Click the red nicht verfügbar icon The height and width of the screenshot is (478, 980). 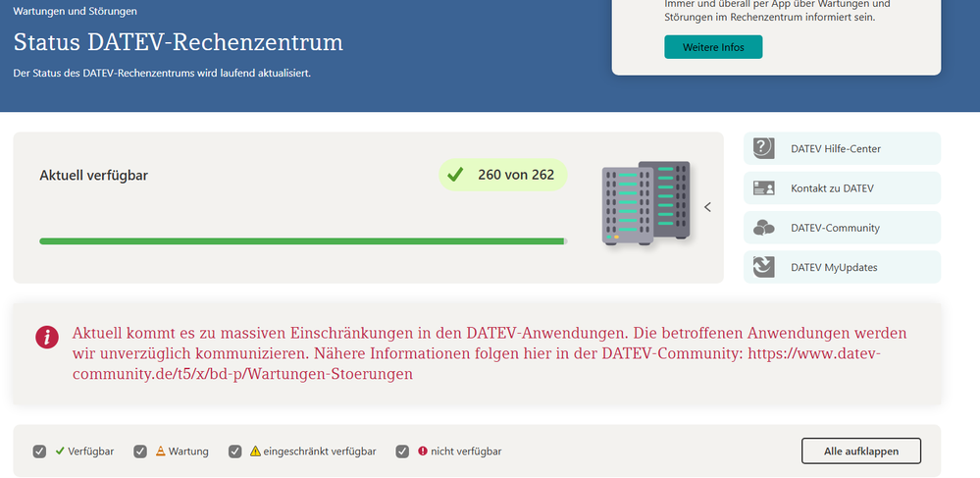(423, 451)
